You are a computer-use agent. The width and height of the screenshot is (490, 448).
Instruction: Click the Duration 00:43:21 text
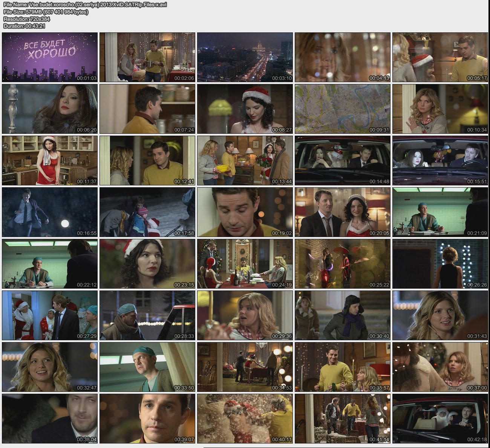(x=24, y=26)
